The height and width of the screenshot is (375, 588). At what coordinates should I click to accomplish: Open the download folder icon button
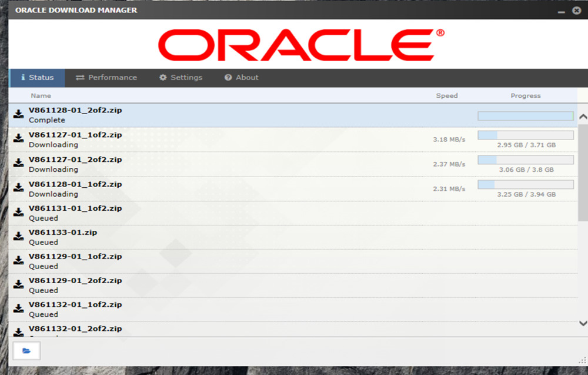(26, 351)
